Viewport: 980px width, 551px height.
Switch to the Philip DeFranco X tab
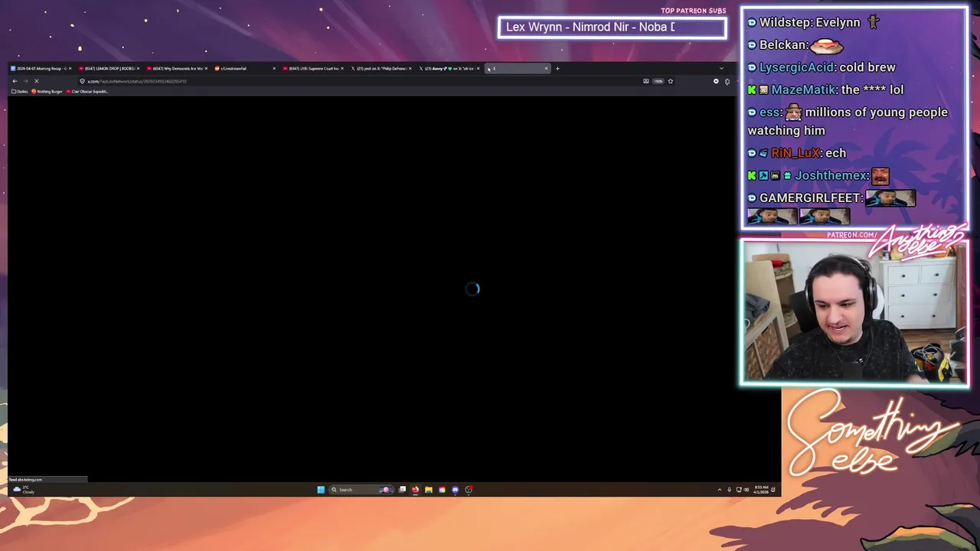tap(380, 69)
